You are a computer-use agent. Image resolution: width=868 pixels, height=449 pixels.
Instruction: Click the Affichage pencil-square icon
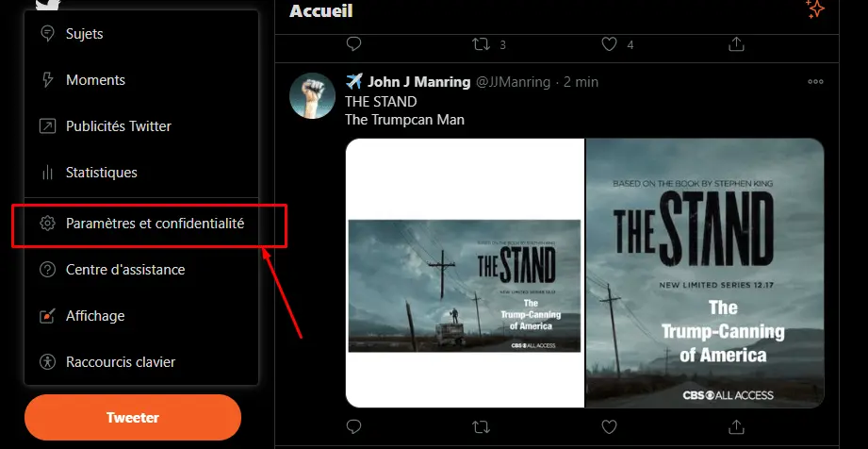(48, 316)
